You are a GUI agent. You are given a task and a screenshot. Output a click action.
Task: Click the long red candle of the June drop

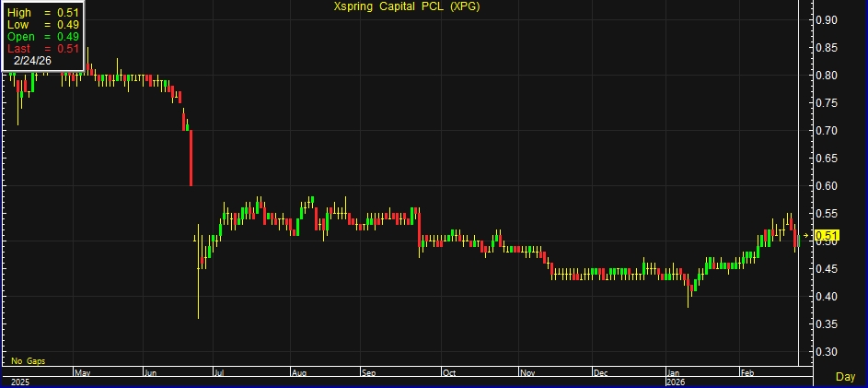click(191, 158)
